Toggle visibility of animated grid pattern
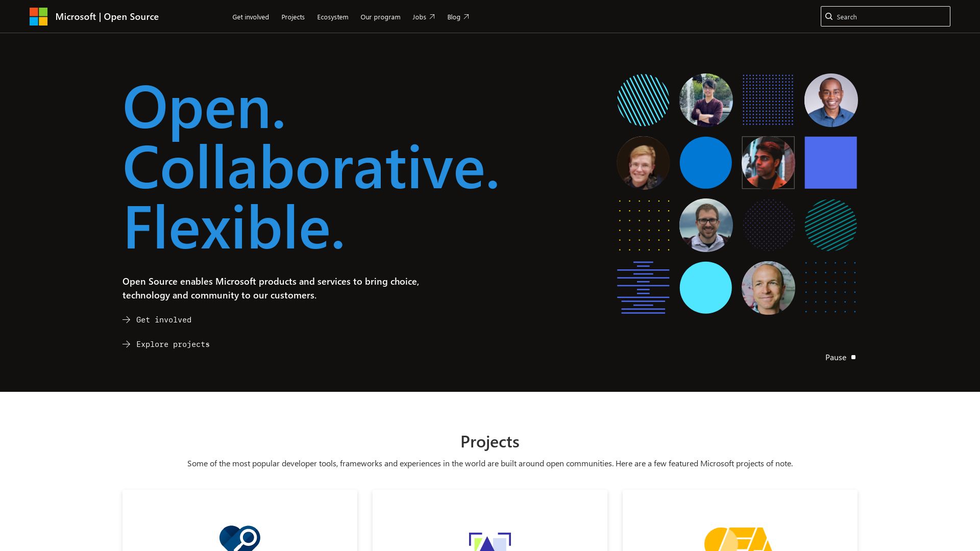Screen dimensions: 980x551 click(840, 357)
